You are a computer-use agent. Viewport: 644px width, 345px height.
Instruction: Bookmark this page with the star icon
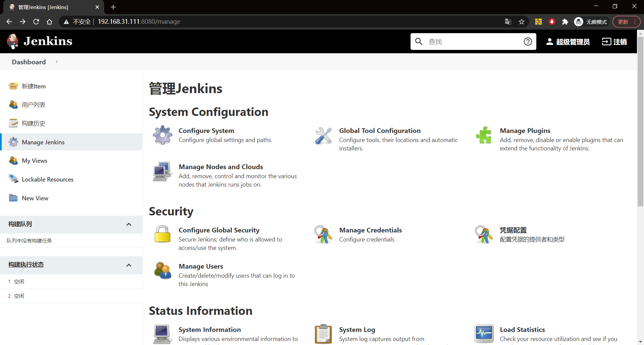coord(521,22)
